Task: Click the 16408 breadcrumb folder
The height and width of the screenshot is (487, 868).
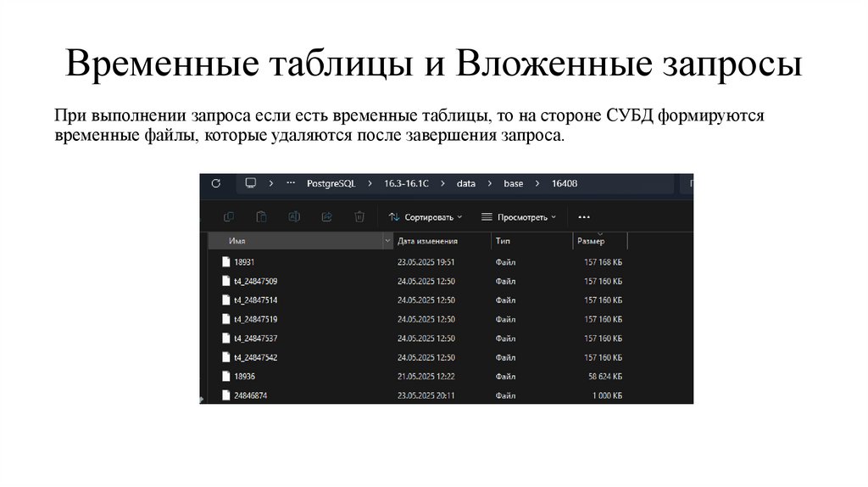Action: tap(564, 183)
